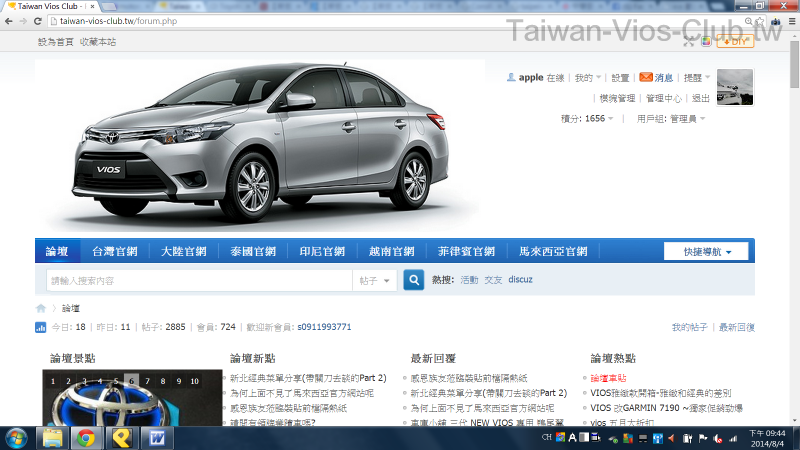This screenshot has height=450, width=800.
Task: Click the search content input field
Action: coord(199,280)
